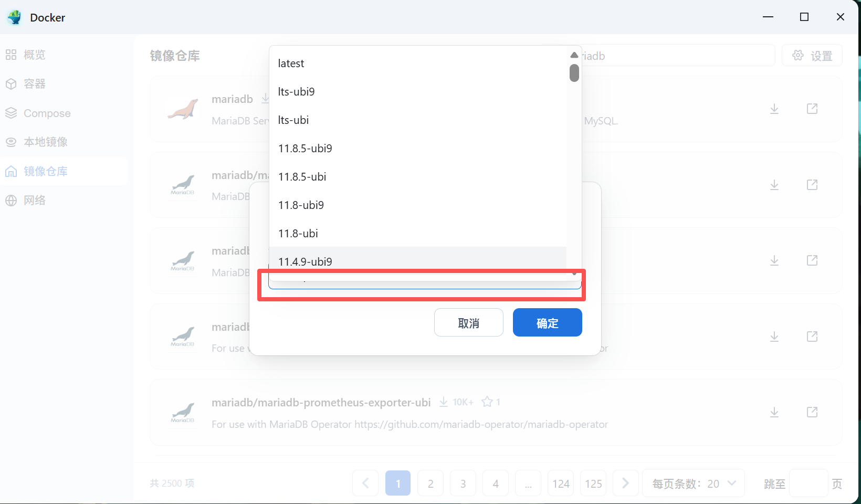861x504 pixels.
Task: Confirm the dialog with 确定
Action: point(548,322)
